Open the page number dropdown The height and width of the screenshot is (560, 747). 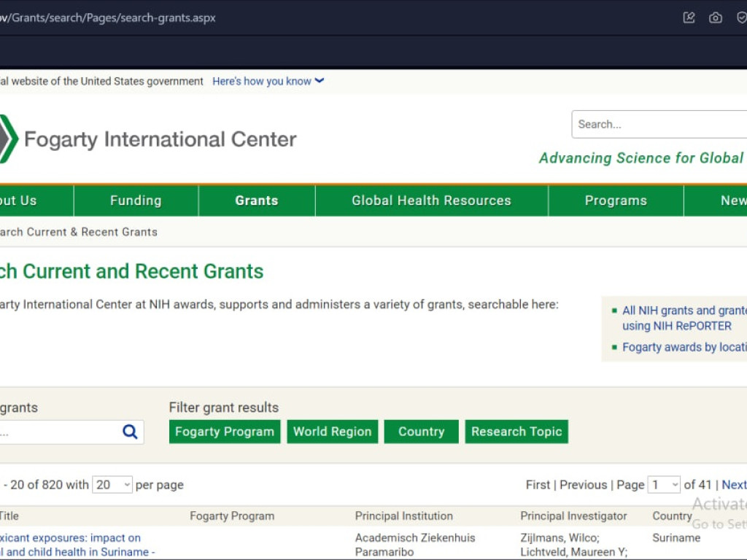coord(664,485)
